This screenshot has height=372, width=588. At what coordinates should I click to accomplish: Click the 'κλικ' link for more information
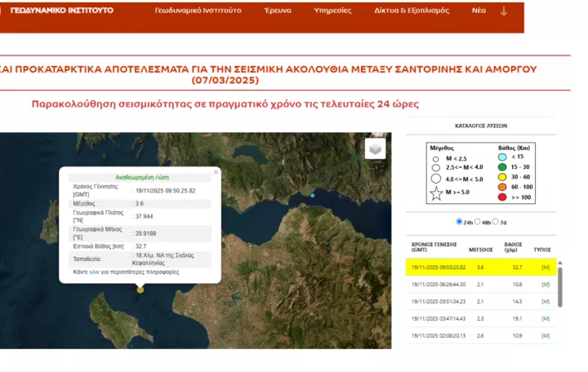[x=94, y=271]
